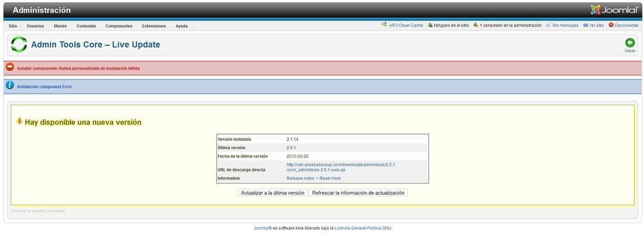Click the Hay disponible una nueva versión heading
Screen dimensions: 644x236
coord(83,122)
